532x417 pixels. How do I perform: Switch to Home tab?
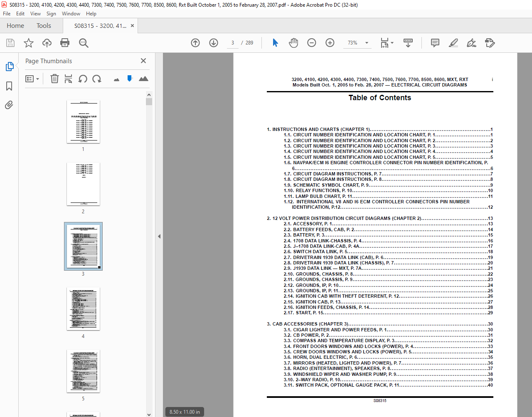point(15,26)
